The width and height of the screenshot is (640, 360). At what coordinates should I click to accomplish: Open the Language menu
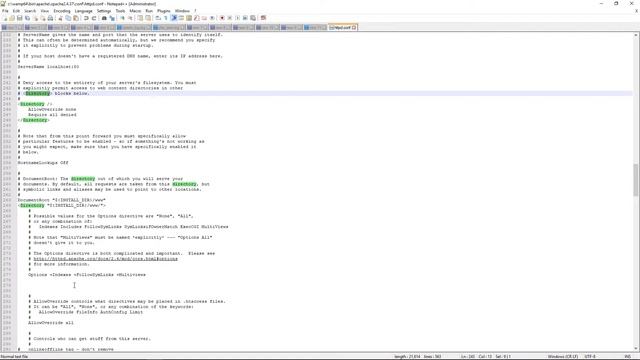pyautogui.click(x=84, y=11)
